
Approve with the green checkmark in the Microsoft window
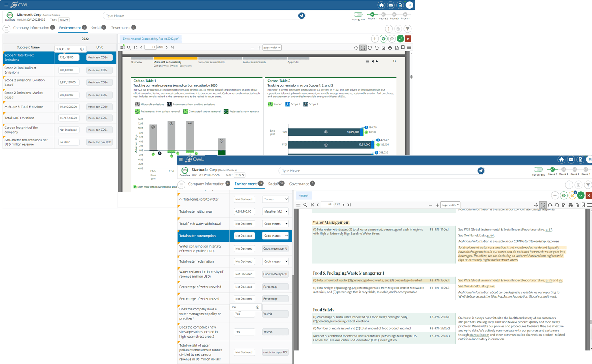click(x=400, y=39)
